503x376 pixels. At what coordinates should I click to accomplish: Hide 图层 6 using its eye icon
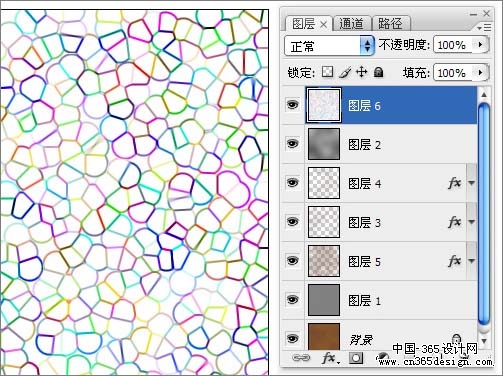coord(293,105)
